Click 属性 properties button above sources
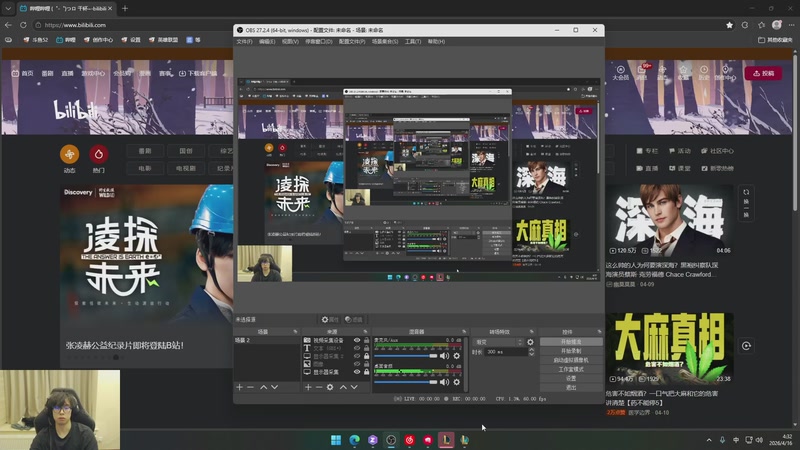 (330, 319)
